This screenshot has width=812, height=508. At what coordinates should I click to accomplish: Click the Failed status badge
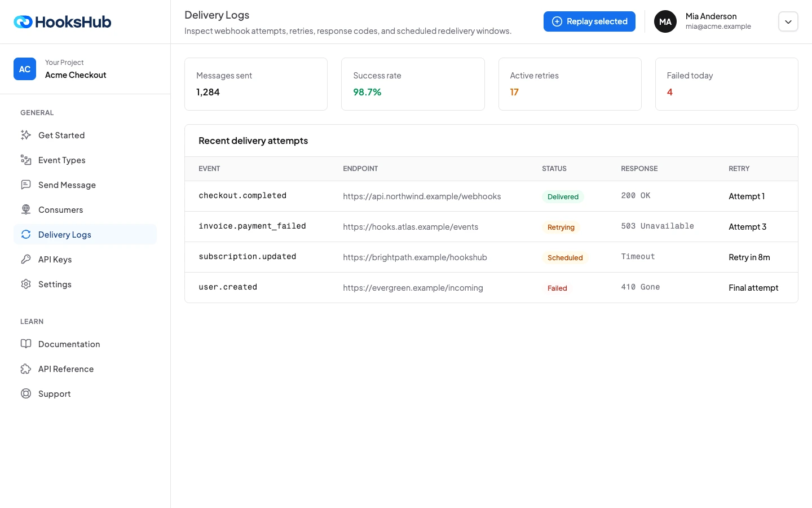point(557,288)
